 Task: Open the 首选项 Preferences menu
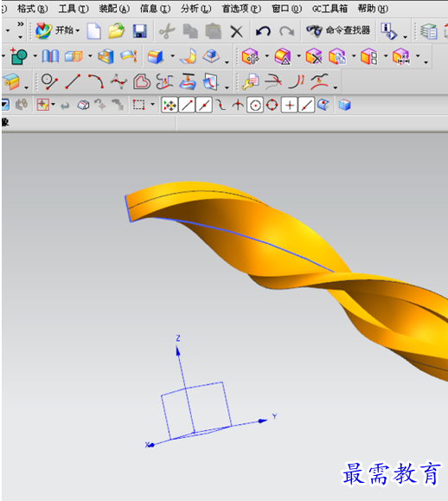[x=241, y=9]
